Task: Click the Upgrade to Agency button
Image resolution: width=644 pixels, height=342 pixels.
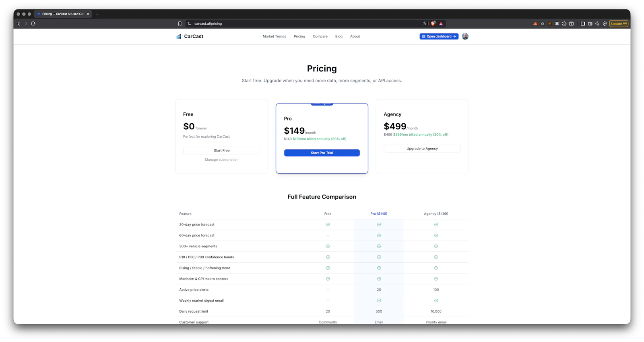Action: coord(422,149)
